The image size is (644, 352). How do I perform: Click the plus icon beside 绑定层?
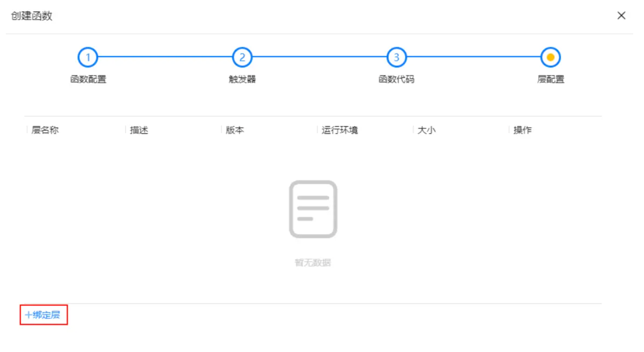29,315
